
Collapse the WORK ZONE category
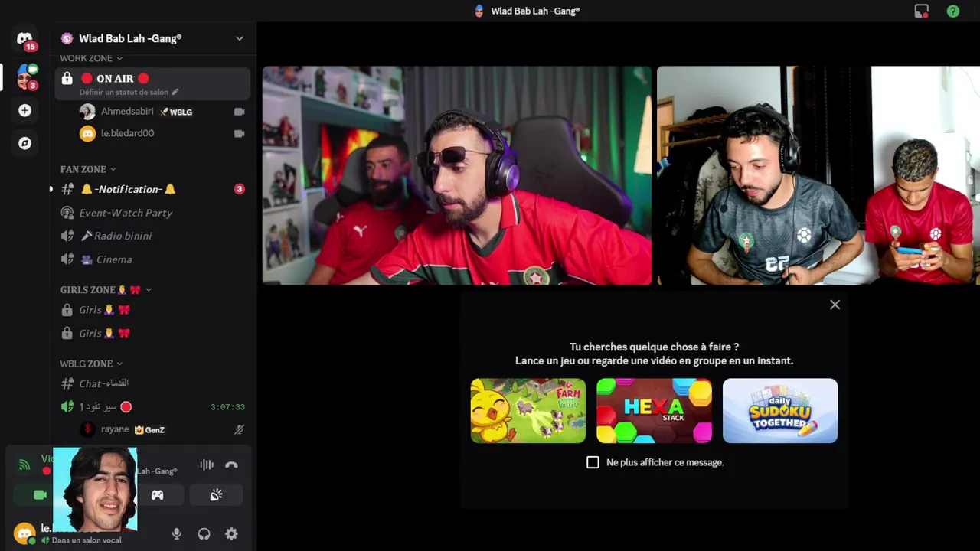pos(91,58)
